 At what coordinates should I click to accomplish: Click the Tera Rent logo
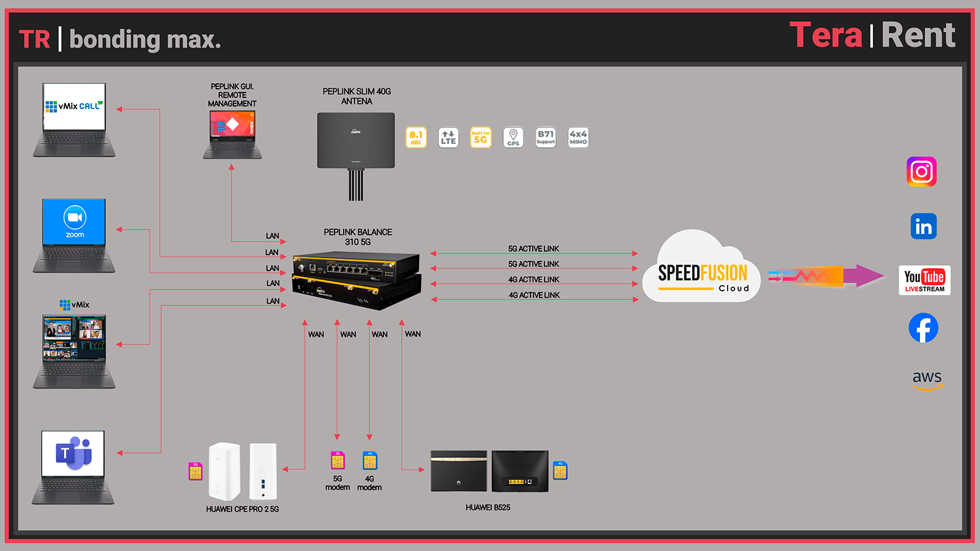(872, 34)
